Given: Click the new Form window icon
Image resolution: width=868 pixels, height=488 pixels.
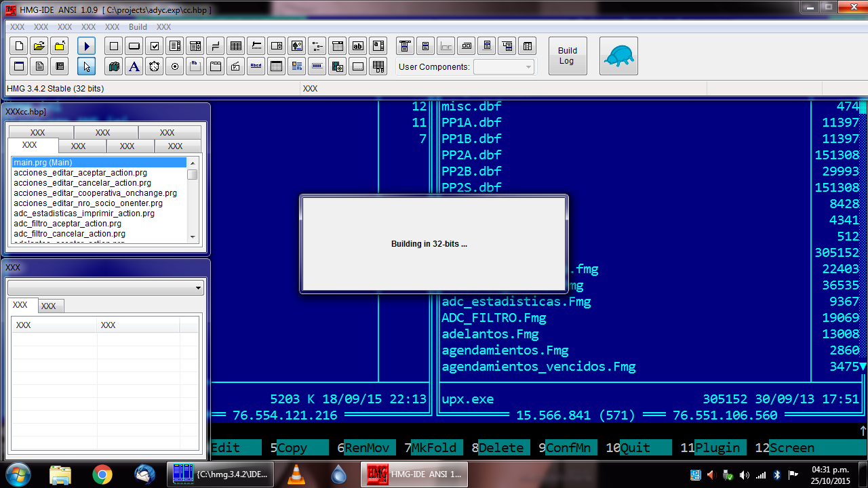Looking at the screenshot, I should (x=19, y=66).
